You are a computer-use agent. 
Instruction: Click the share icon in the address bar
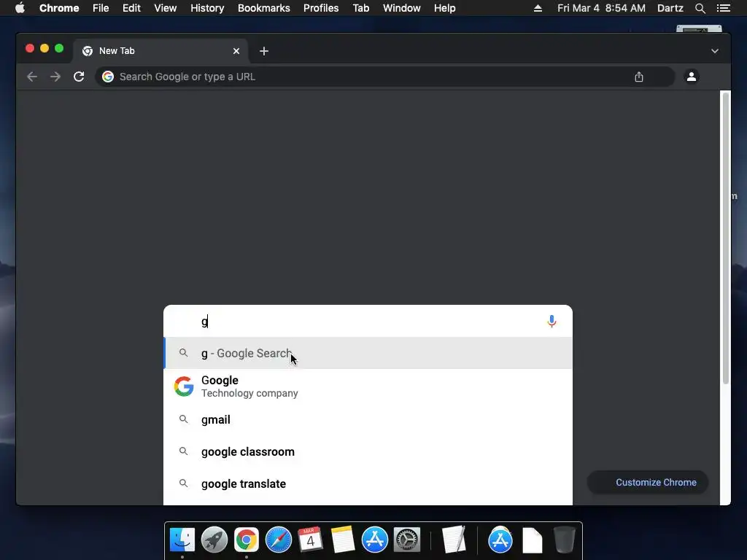pos(639,77)
